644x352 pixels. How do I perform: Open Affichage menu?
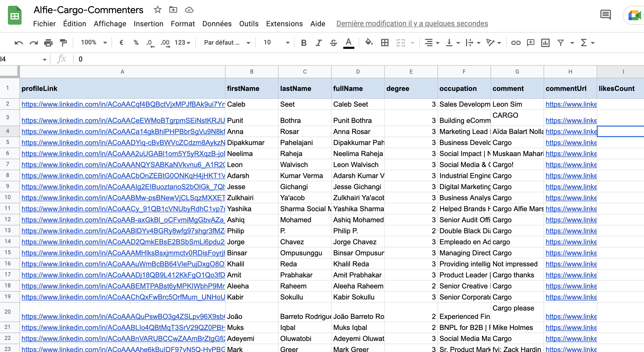[x=110, y=24]
